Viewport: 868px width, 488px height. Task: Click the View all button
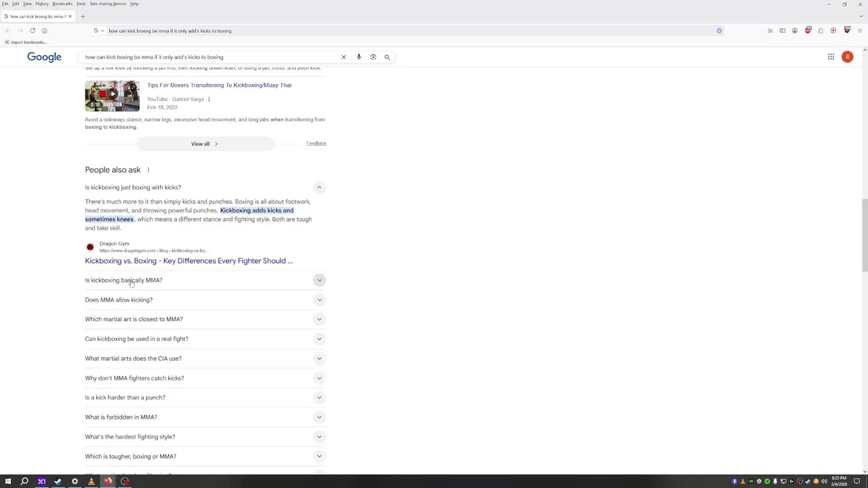pyautogui.click(x=205, y=144)
